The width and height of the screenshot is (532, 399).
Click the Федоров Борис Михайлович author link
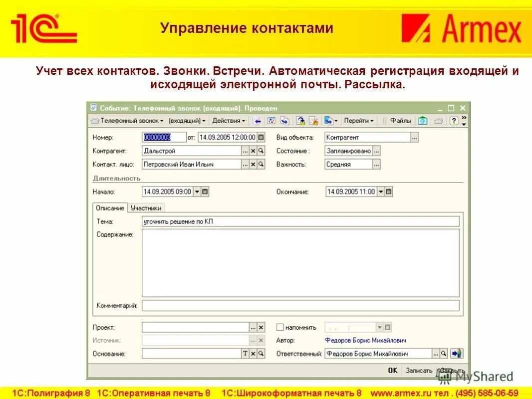pos(366,340)
